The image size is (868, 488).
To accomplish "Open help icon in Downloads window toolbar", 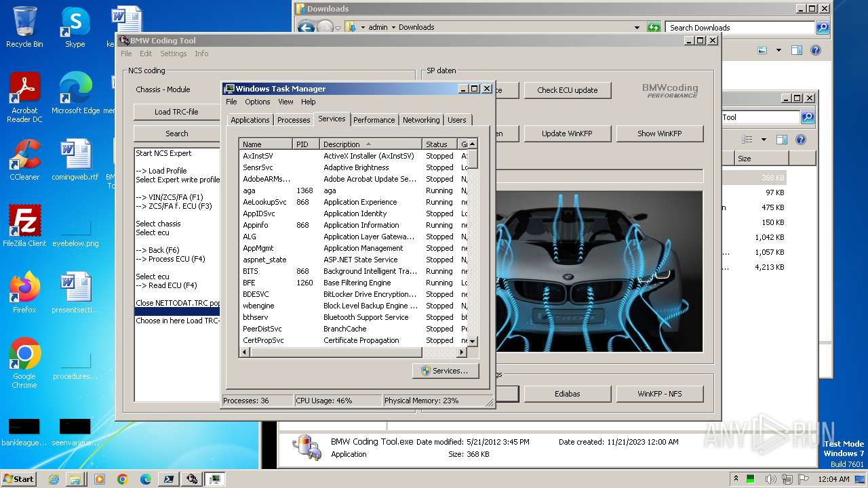I will click(x=816, y=50).
